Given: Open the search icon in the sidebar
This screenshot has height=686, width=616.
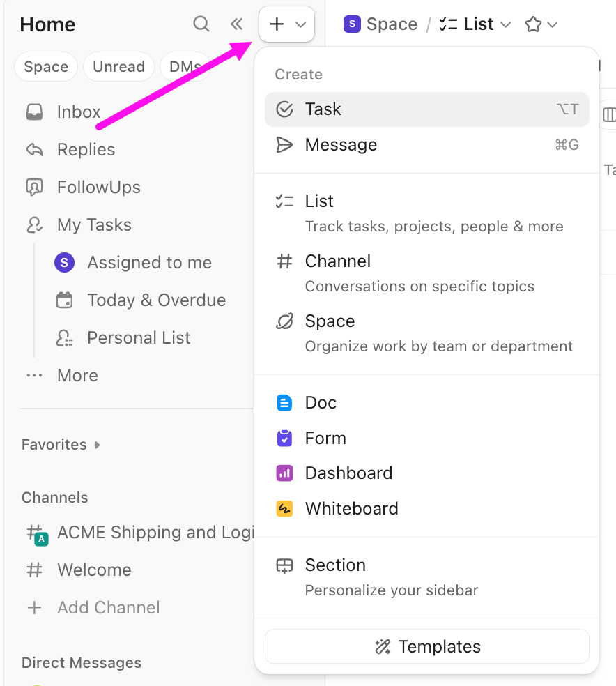Looking at the screenshot, I should [201, 24].
